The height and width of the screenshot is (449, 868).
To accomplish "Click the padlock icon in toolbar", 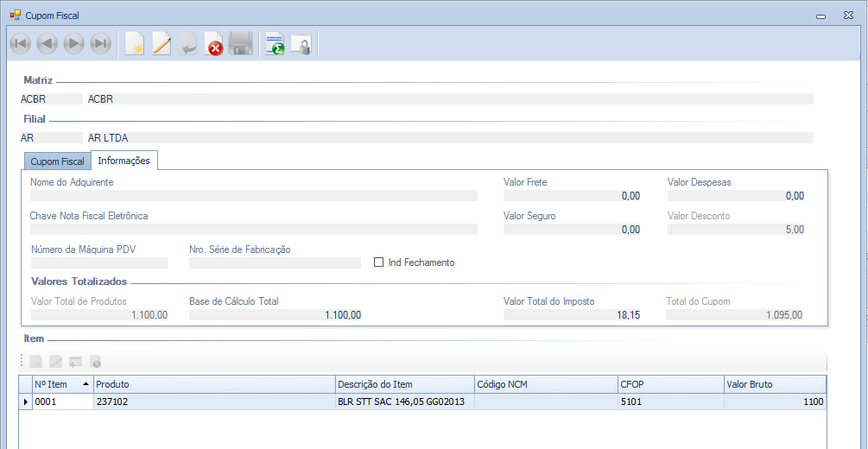I will (x=301, y=44).
